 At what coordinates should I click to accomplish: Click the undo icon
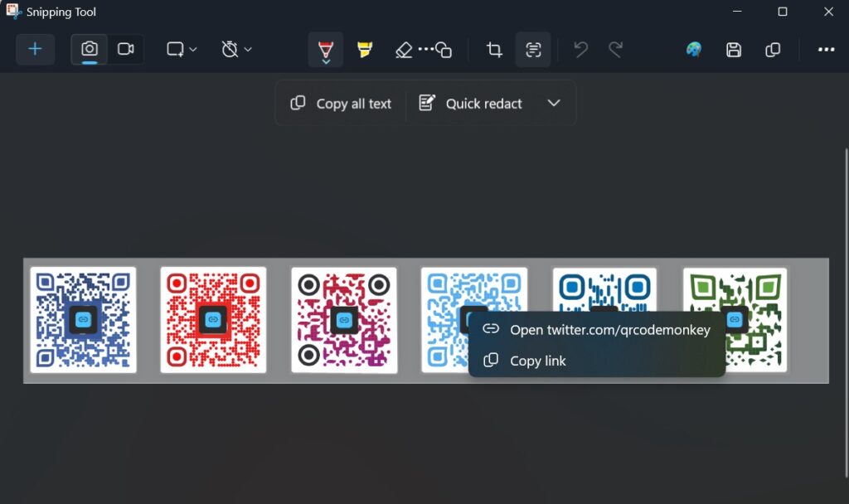(x=580, y=49)
